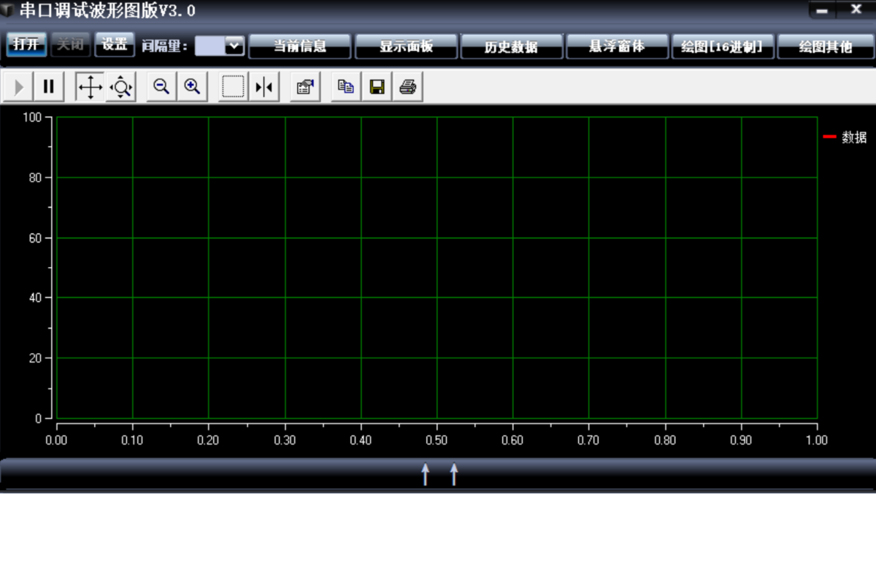Toggle the red 数据 legend entry
The height and width of the screenshot is (588, 876).
845,137
